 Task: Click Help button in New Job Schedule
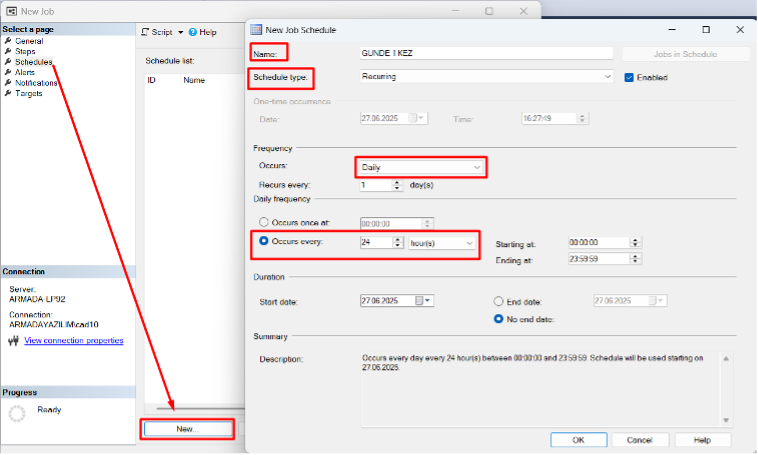coord(702,440)
